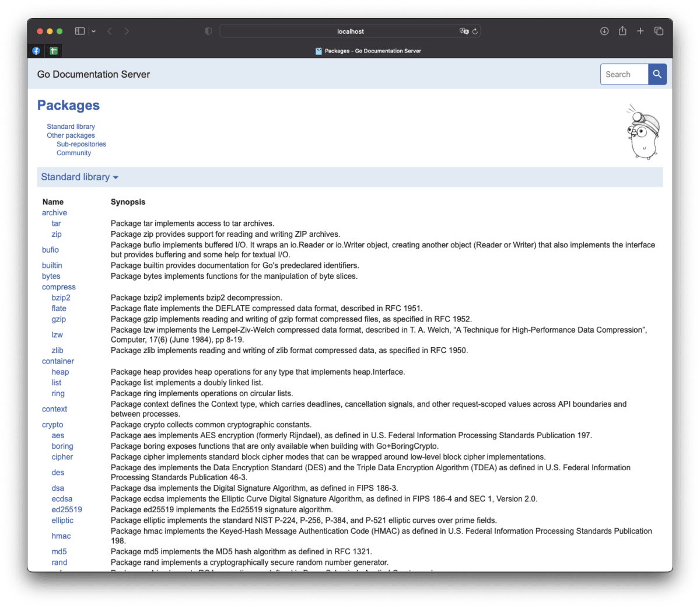Open the rand package
The image size is (700, 608).
[59, 562]
